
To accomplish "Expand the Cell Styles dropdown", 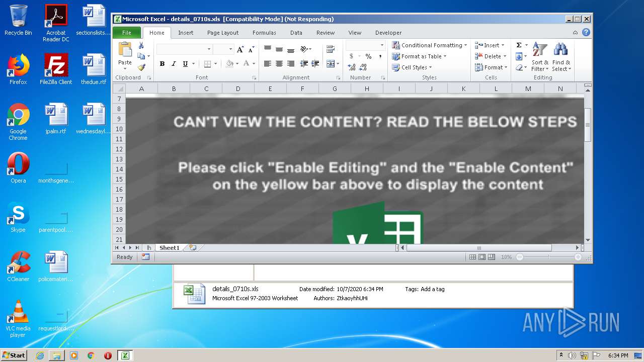I will pyautogui.click(x=430, y=67).
